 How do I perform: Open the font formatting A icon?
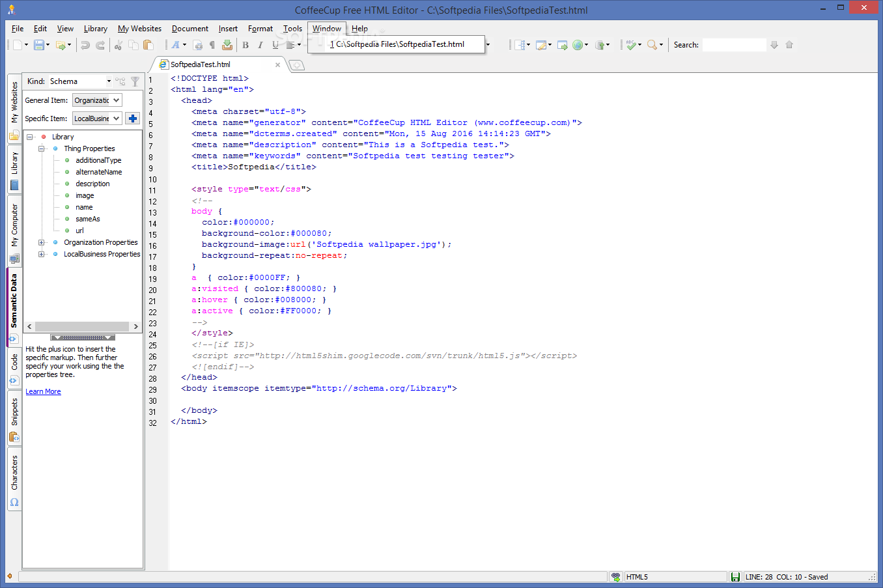pyautogui.click(x=175, y=45)
